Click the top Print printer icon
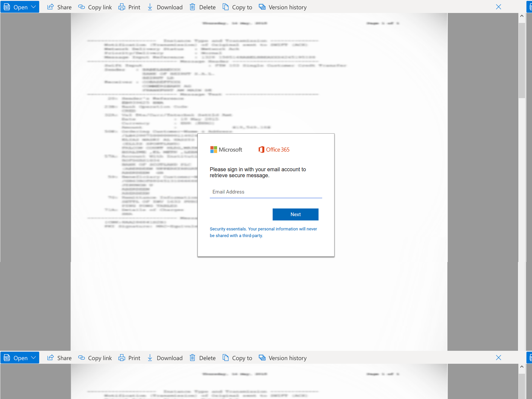Viewport: 532px width, 399px height. click(122, 7)
